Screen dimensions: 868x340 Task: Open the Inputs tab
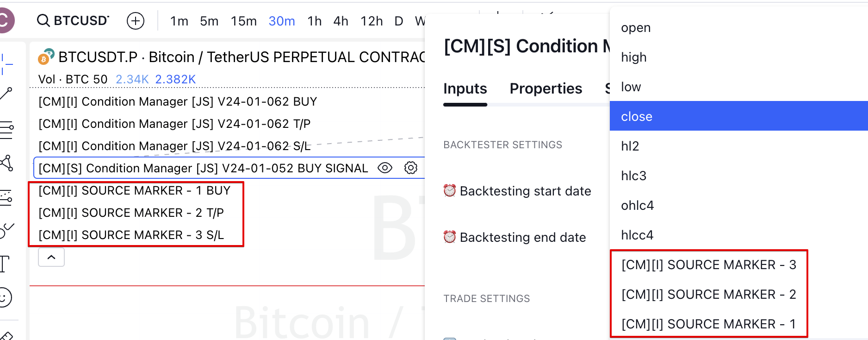(x=465, y=88)
